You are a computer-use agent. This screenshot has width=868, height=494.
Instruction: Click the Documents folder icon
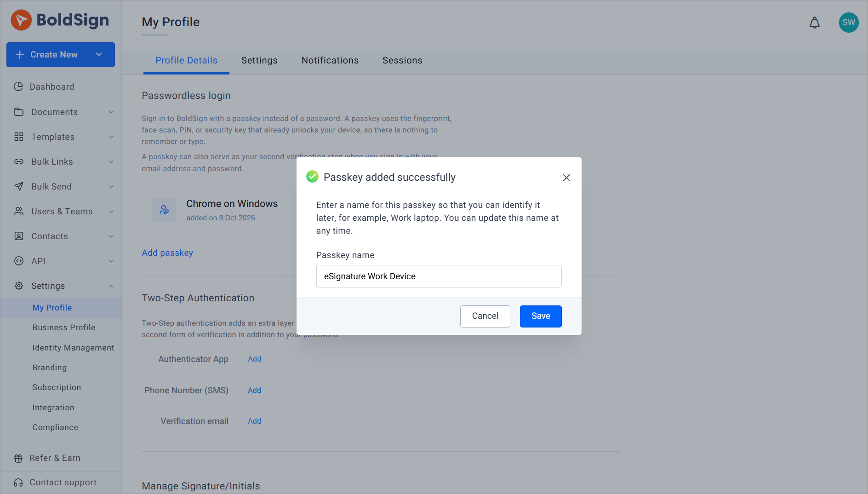point(19,112)
